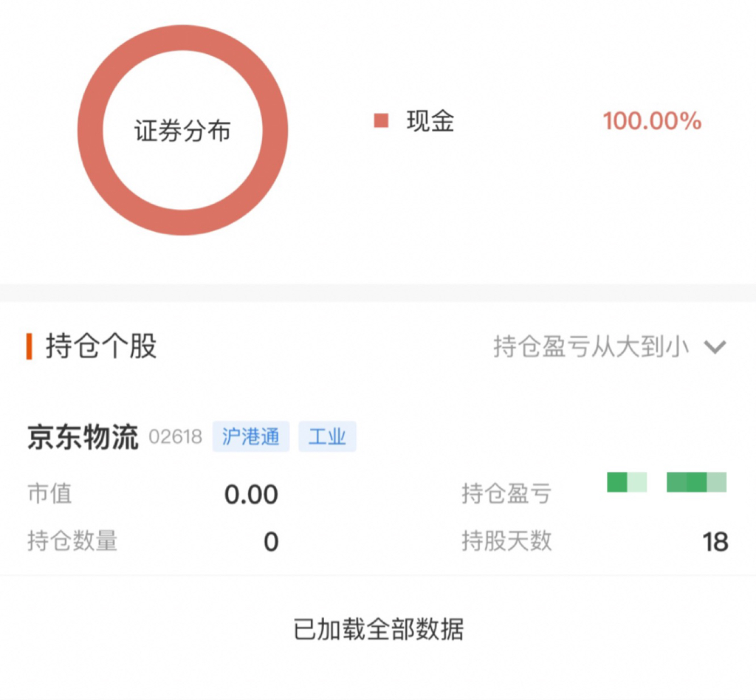756x700 pixels.
Task: Open the 持仓盈亏从大到小 sort dropdown
Action: click(591, 346)
